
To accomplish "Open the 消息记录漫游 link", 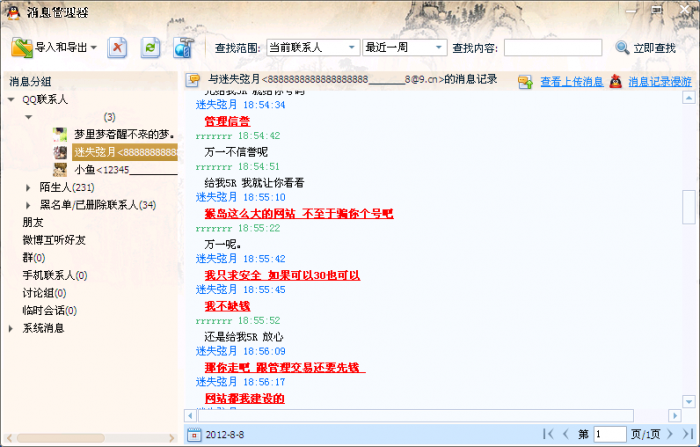I will tap(660, 82).
